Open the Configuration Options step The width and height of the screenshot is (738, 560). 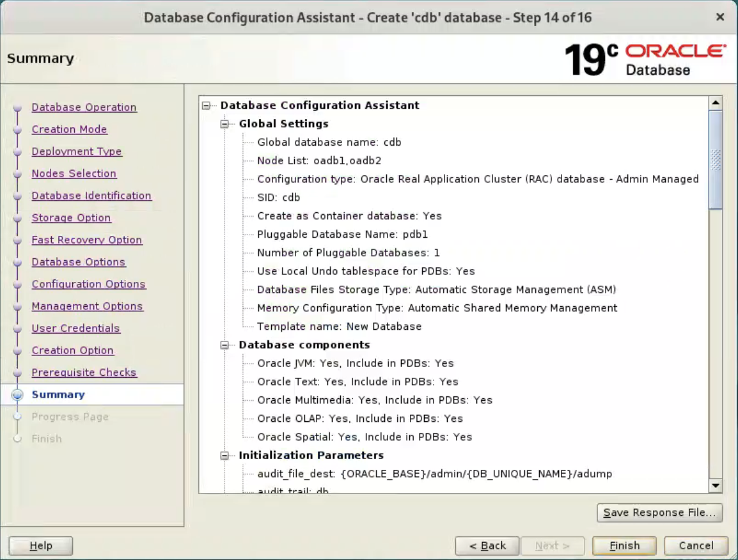88,284
